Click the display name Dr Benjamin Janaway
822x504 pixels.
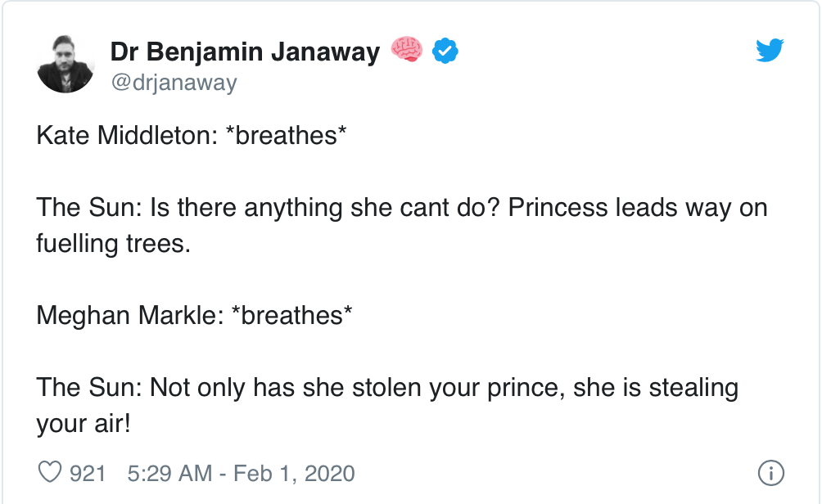coord(245,52)
